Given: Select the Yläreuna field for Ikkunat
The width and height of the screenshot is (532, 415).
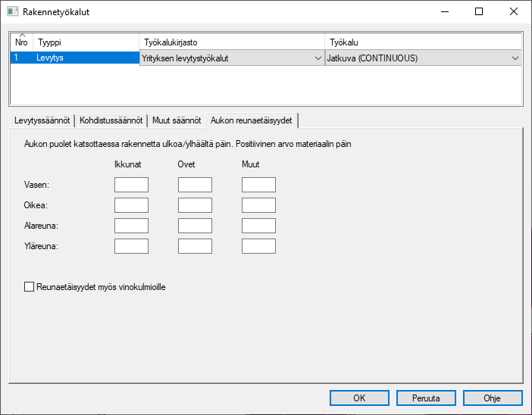Looking at the screenshot, I should tap(131, 246).
